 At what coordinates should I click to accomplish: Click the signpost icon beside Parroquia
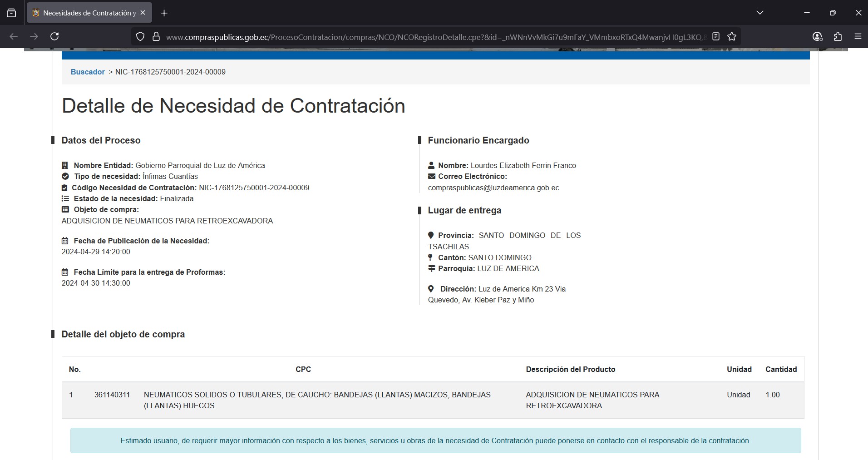click(432, 268)
